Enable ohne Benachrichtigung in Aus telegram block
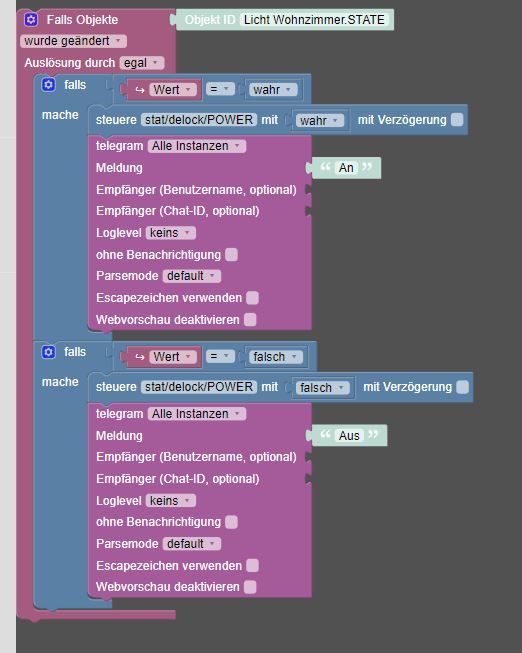Image resolution: width=522 pixels, height=653 pixels. pos(231,522)
